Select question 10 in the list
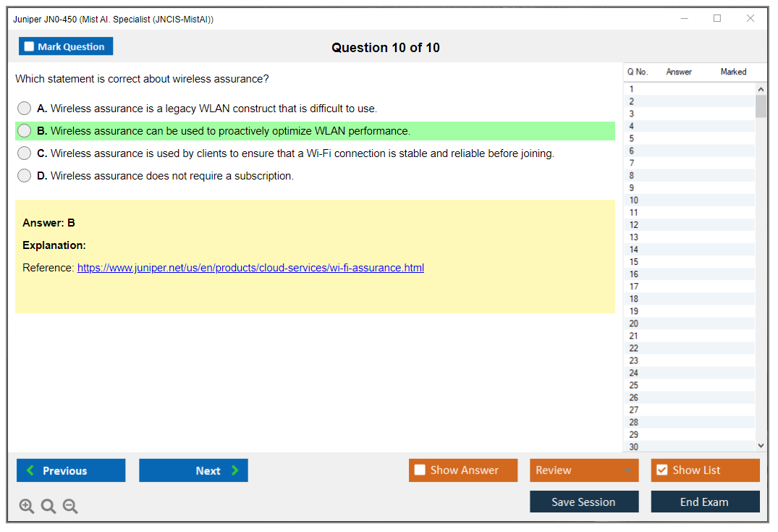Image resolution: width=778 pixels, height=532 pixels. (x=634, y=200)
